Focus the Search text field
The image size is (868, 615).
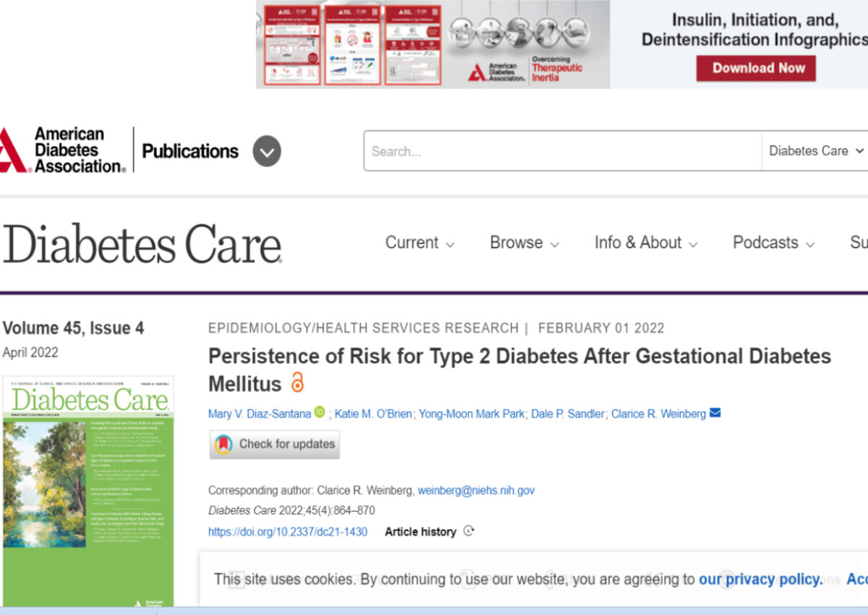tap(563, 151)
